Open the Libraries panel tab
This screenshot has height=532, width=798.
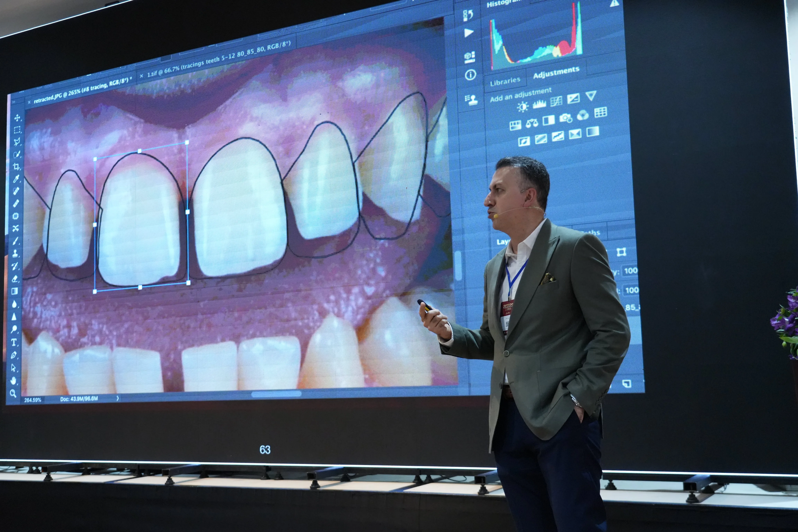[505, 81]
